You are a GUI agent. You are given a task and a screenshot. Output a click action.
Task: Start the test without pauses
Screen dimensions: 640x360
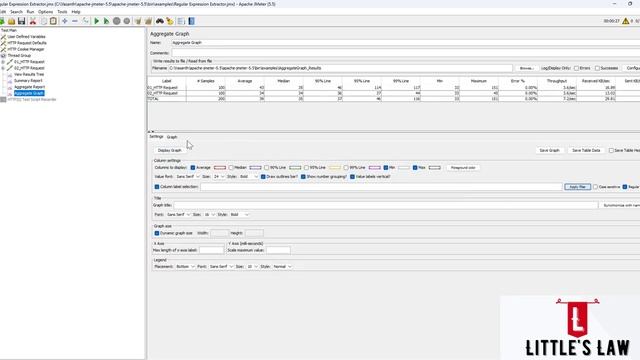tap(107, 21)
